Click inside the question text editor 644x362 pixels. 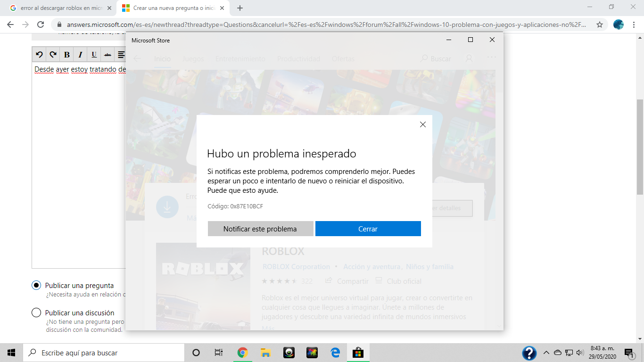point(79,165)
